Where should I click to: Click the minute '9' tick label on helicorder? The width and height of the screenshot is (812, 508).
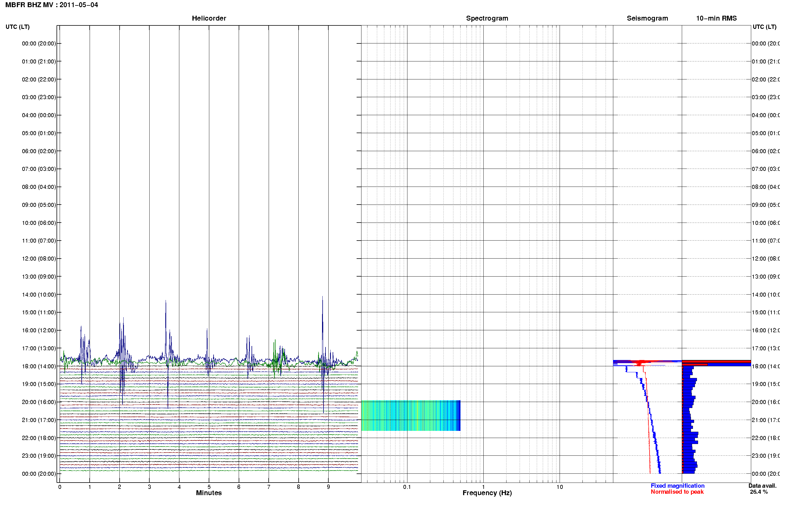(x=328, y=487)
